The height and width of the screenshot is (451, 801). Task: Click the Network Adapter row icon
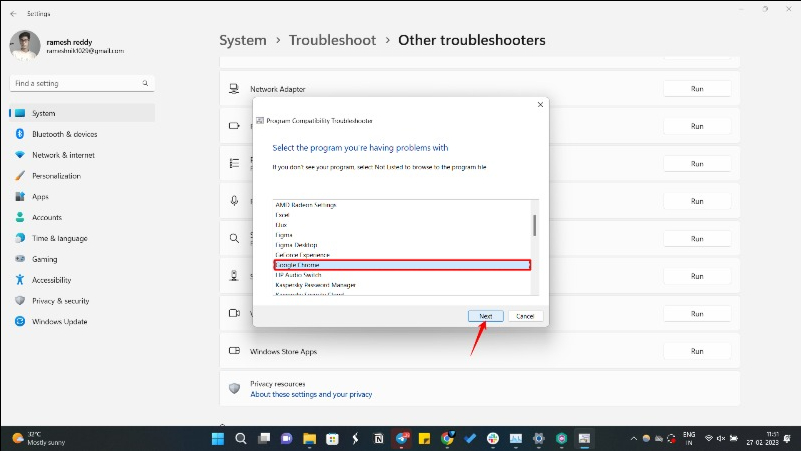[234, 89]
